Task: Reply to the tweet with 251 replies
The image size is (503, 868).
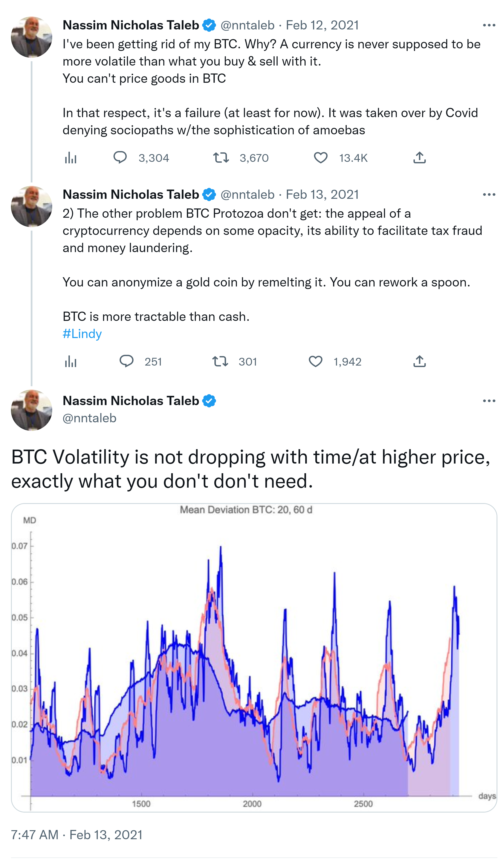Action: [x=126, y=361]
